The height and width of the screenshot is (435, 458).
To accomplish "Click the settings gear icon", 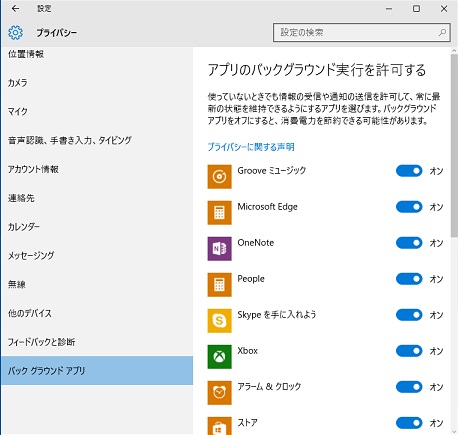I will click(x=15, y=33).
